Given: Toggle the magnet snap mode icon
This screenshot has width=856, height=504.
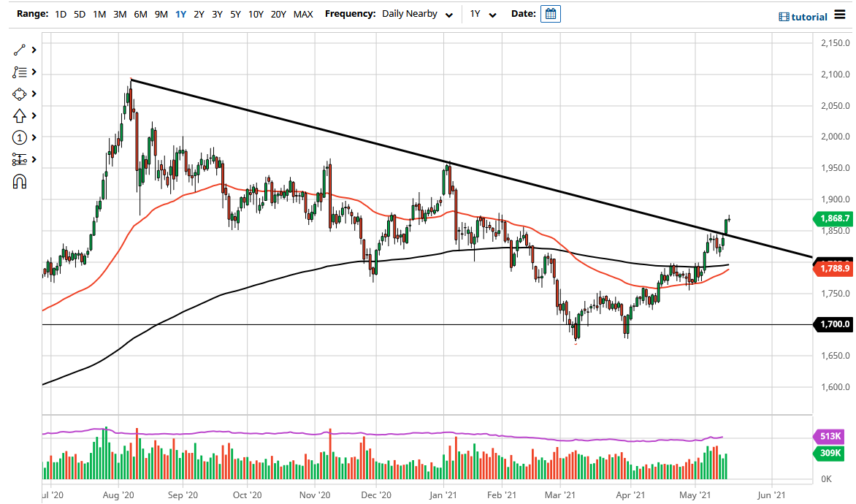Looking at the screenshot, I should 19,181.
